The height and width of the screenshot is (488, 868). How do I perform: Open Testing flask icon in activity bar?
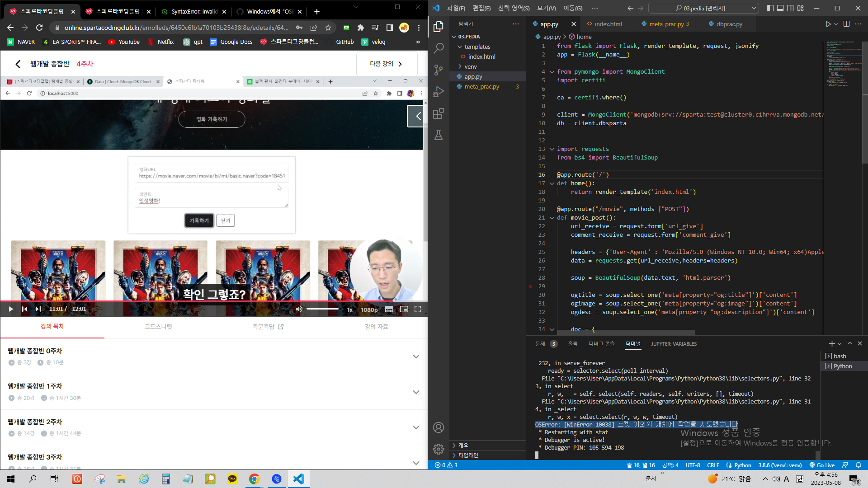coord(438,135)
